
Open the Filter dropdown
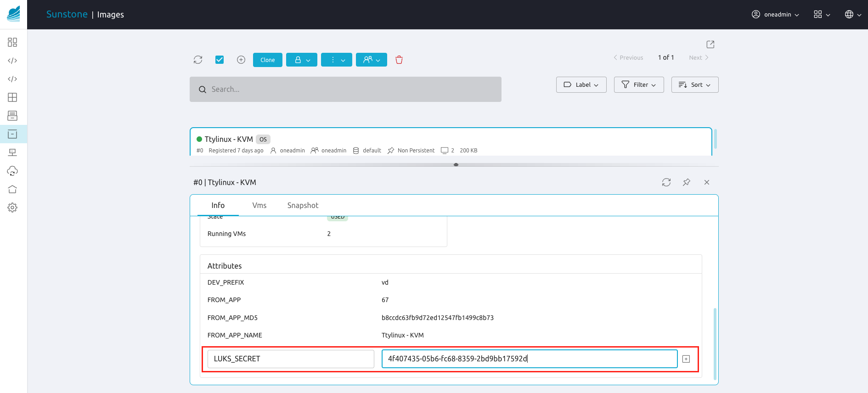pyautogui.click(x=639, y=84)
